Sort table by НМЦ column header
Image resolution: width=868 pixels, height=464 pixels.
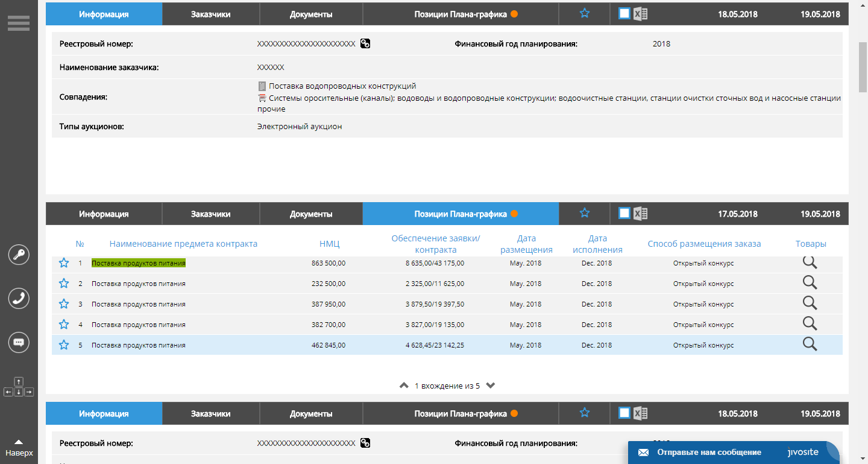click(x=330, y=244)
